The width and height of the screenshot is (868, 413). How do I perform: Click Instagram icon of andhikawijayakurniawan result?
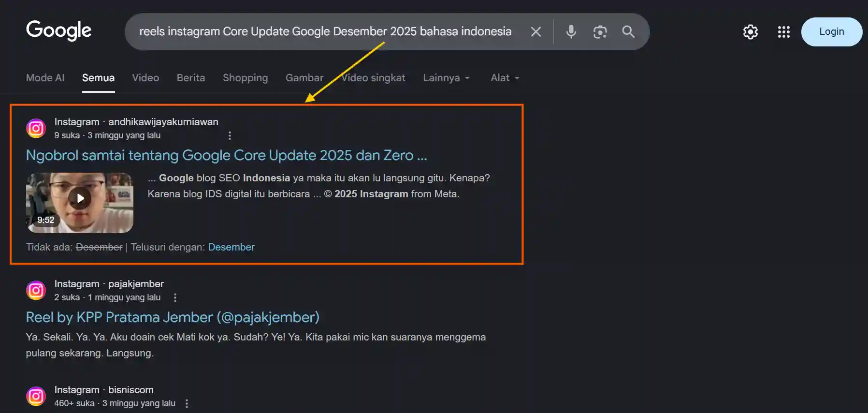click(36, 128)
